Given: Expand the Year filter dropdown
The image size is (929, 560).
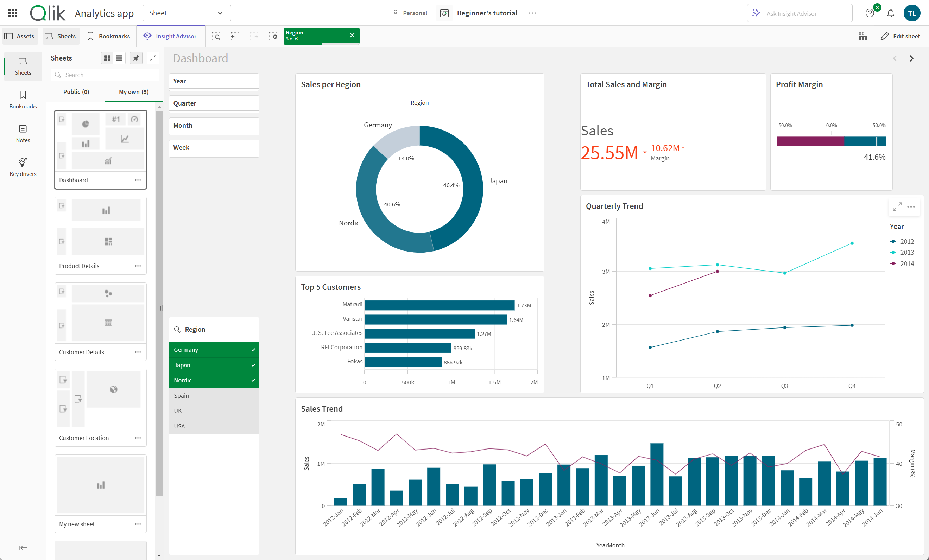Looking at the screenshot, I should pyautogui.click(x=214, y=81).
